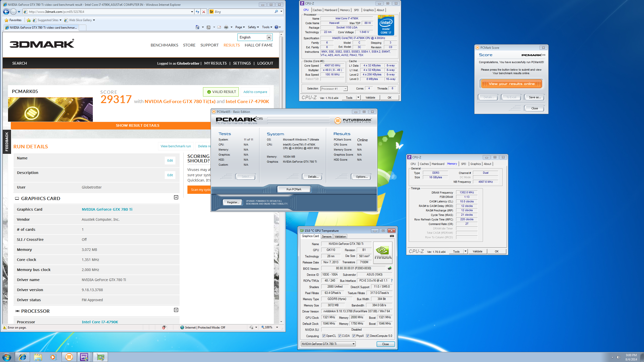
Task: Switch to the SPD tab in top CPU-Z
Action: 356,10
